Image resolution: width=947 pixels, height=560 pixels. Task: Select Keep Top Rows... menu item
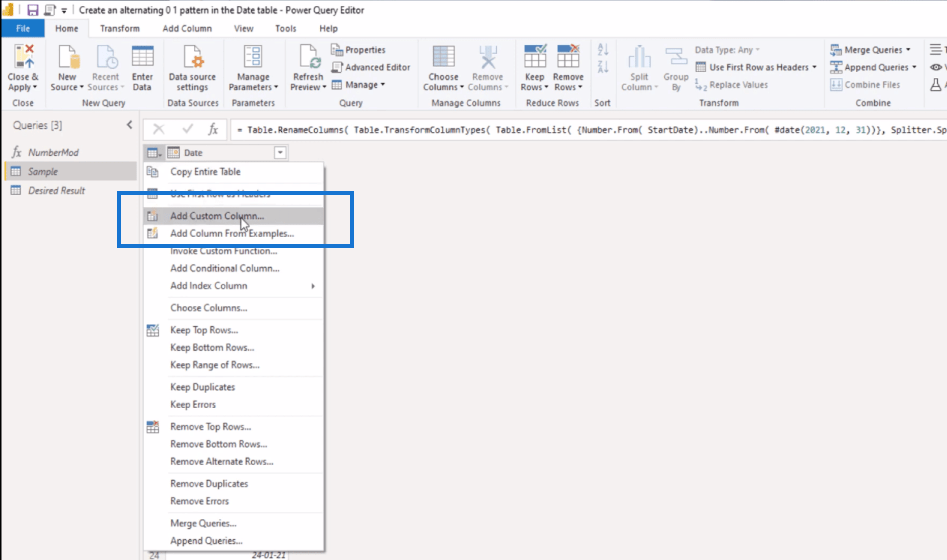(x=234, y=330)
